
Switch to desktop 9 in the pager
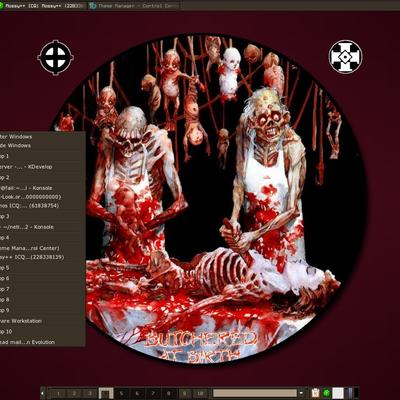(x=184, y=393)
